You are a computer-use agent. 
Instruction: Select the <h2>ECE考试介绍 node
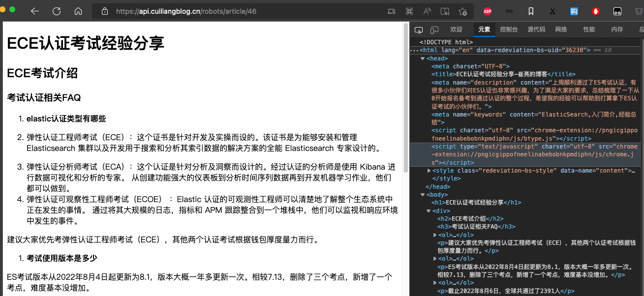coord(470,219)
